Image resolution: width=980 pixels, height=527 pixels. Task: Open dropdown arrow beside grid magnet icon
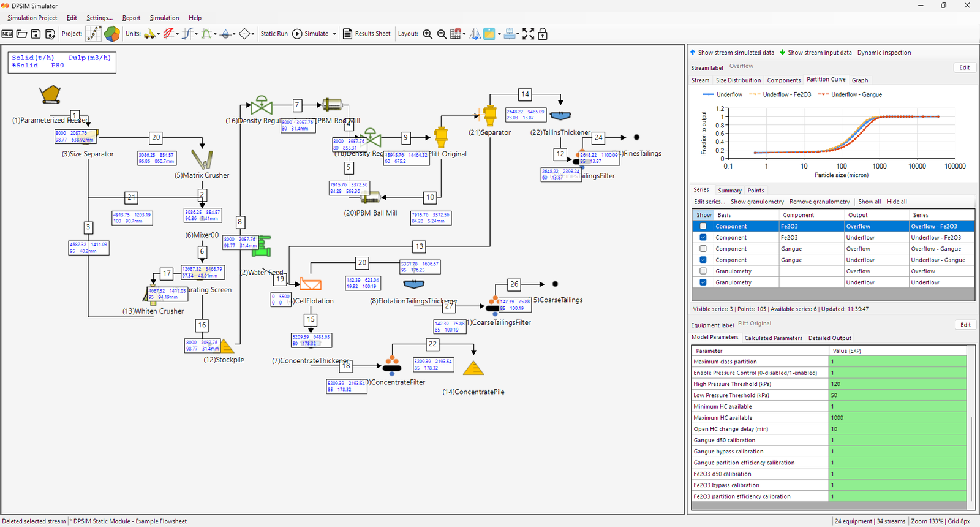pos(464,34)
